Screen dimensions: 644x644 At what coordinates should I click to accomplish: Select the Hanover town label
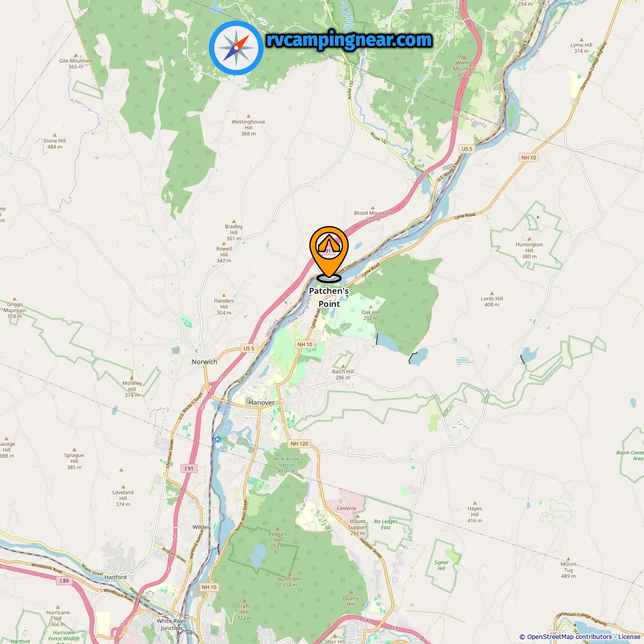(x=262, y=403)
